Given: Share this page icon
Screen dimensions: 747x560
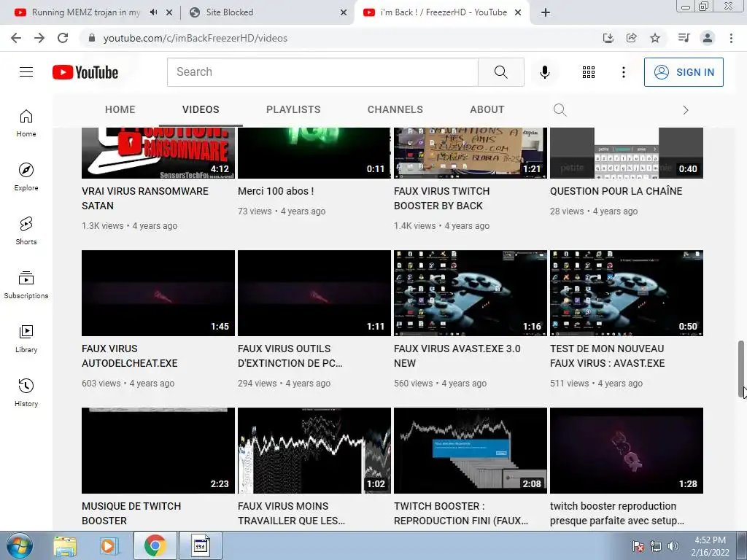Looking at the screenshot, I should coord(632,38).
